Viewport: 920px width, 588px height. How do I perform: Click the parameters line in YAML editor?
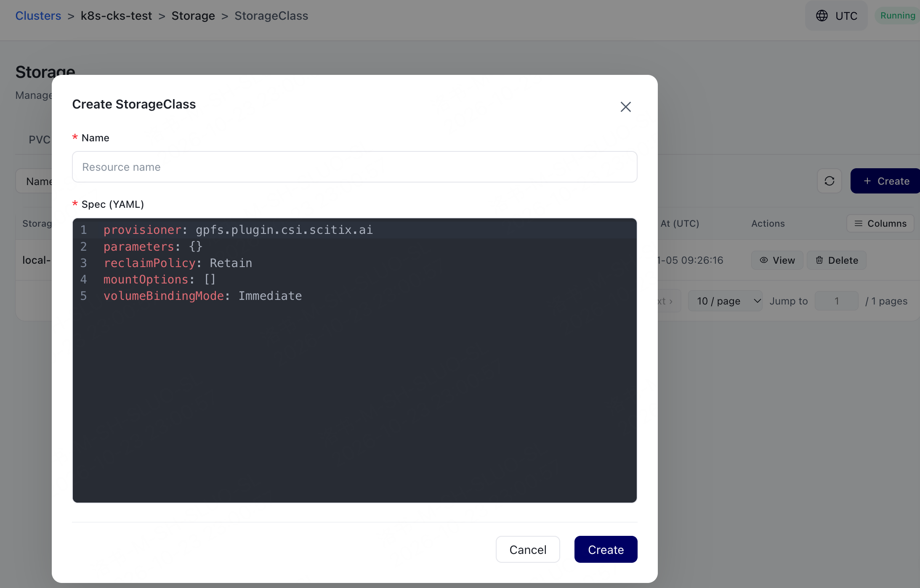coord(153,246)
